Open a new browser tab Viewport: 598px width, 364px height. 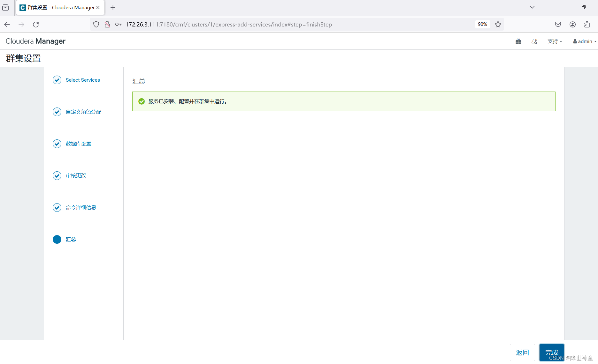[x=113, y=8]
